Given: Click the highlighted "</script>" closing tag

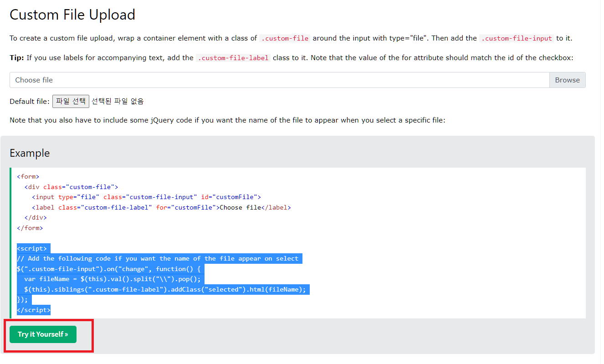Looking at the screenshot, I should tap(34, 310).
